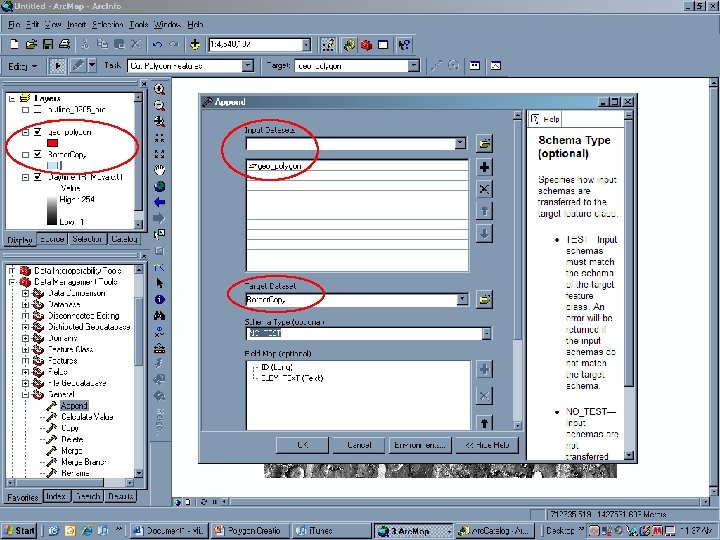Open the Schema Type dropdown
Screen dimensions: 720x540
coord(486,333)
